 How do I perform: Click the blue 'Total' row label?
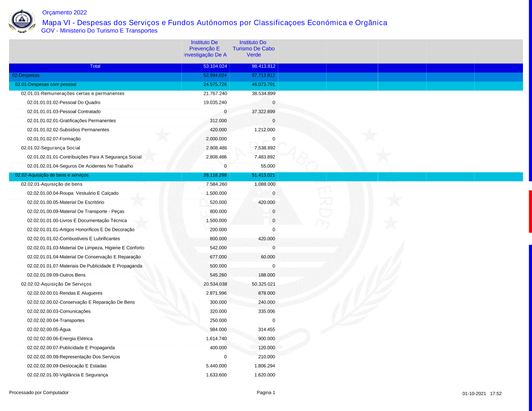95,66
